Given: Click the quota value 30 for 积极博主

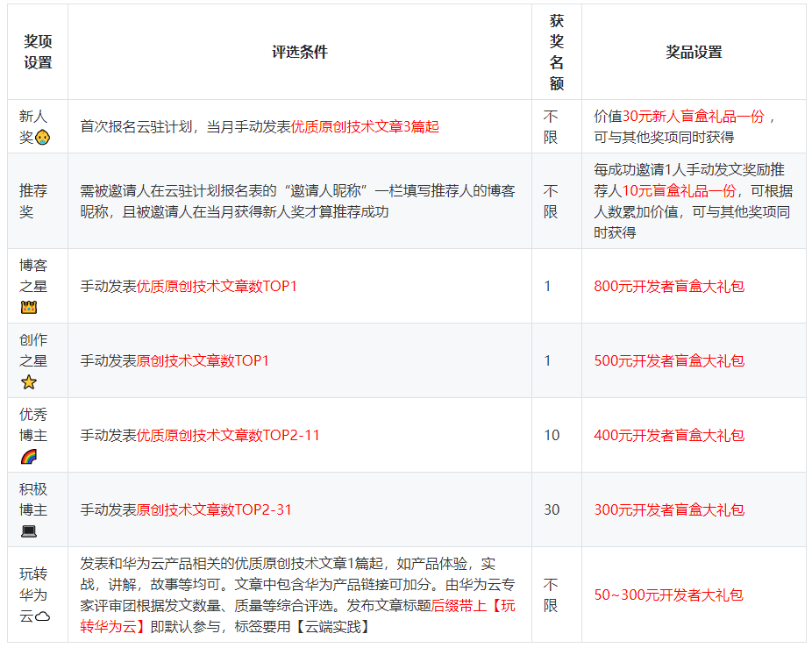Looking at the screenshot, I should 552,509.
